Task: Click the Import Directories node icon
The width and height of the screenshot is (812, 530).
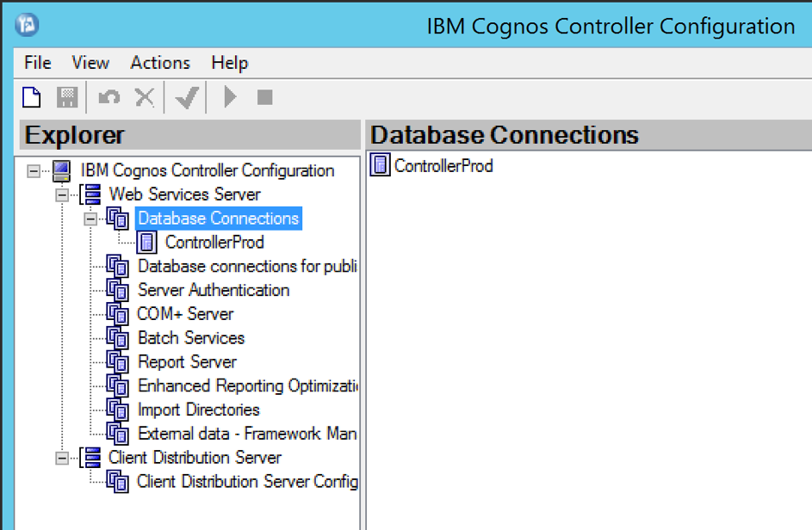Action: click(118, 410)
